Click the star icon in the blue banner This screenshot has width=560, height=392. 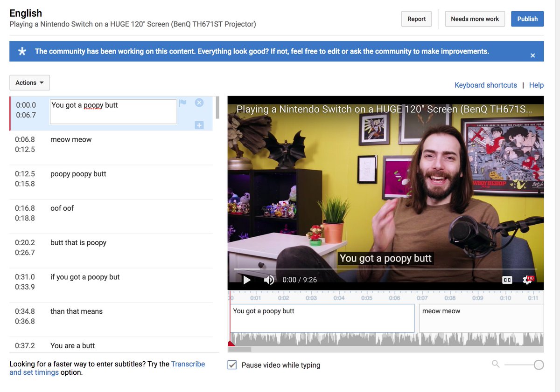(22, 51)
